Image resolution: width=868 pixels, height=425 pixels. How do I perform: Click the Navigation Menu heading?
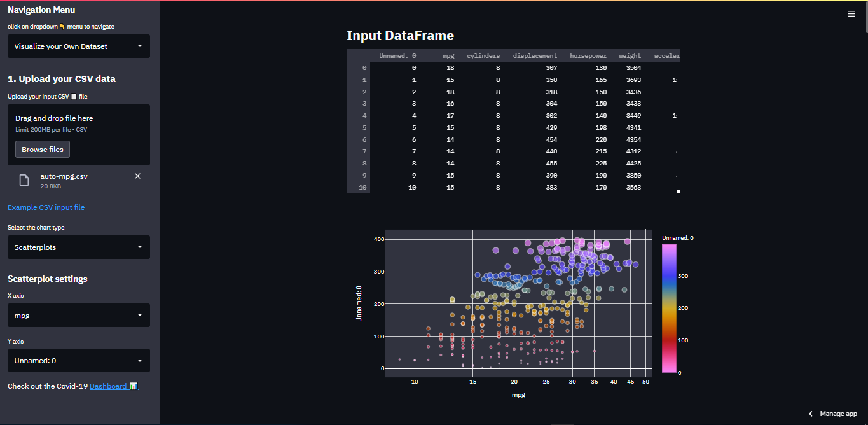click(x=41, y=10)
